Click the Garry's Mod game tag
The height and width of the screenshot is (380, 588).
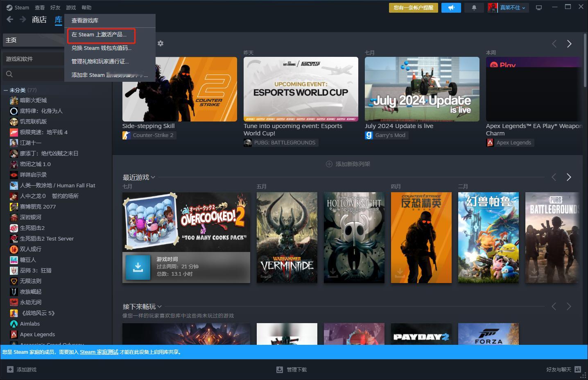click(x=387, y=135)
